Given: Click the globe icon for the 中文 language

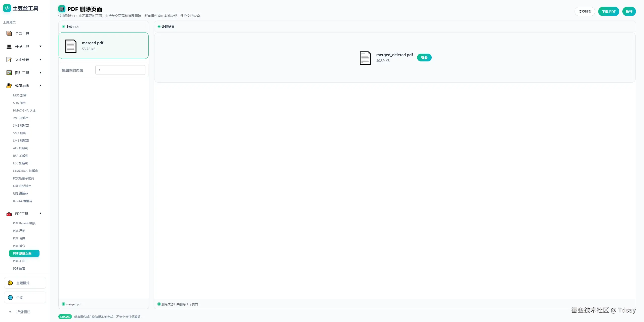Looking at the screenshot, I should click(10, 298).
